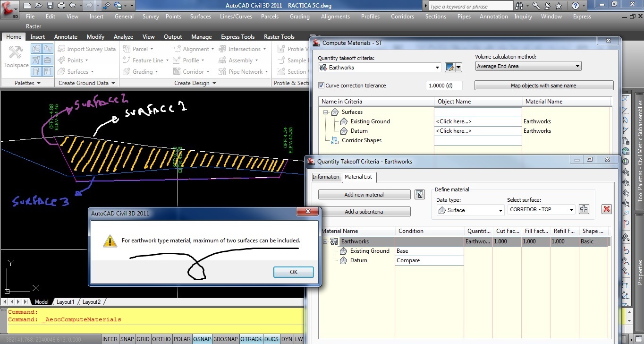
Task: Toggle POLAR tracking in status bar
Action: click(x=182, y=339)
